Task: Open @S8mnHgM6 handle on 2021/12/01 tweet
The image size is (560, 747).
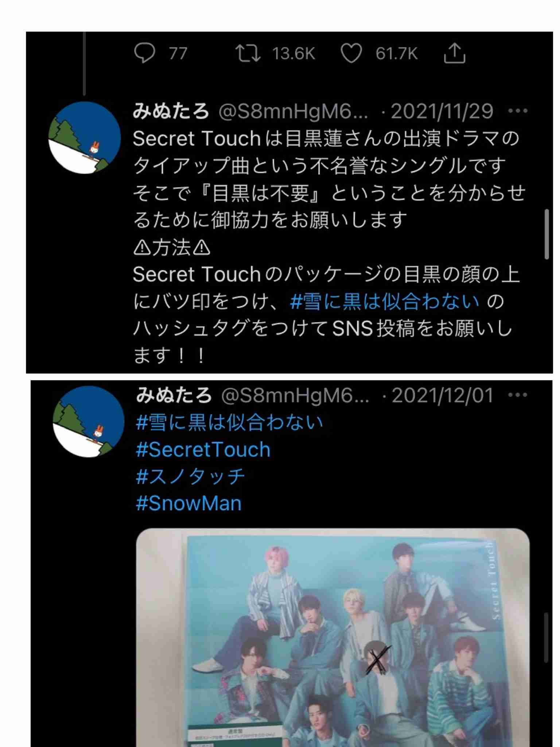Action: (x=295, y=395)
